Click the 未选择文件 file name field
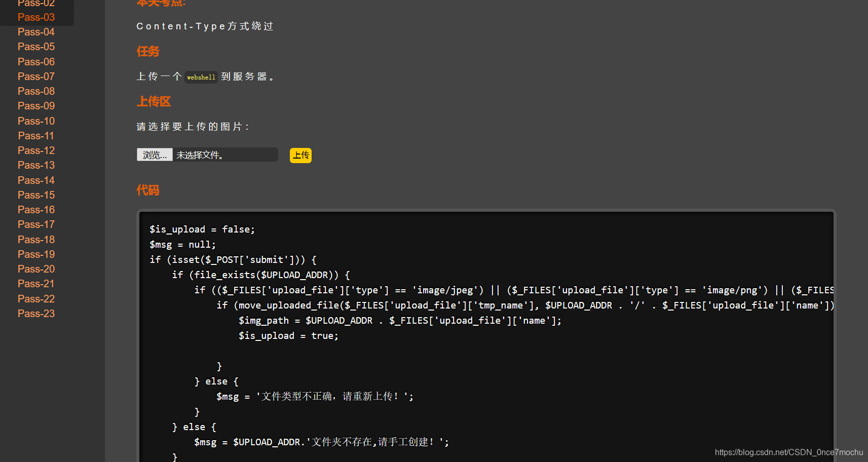Screen dimensions: 868x462 [x=225, y=155]
